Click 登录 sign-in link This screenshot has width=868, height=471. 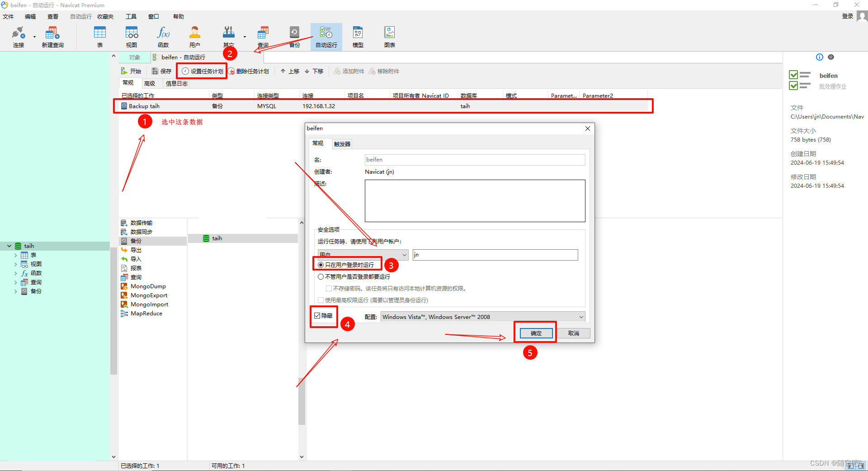click(x=847, y=16)
